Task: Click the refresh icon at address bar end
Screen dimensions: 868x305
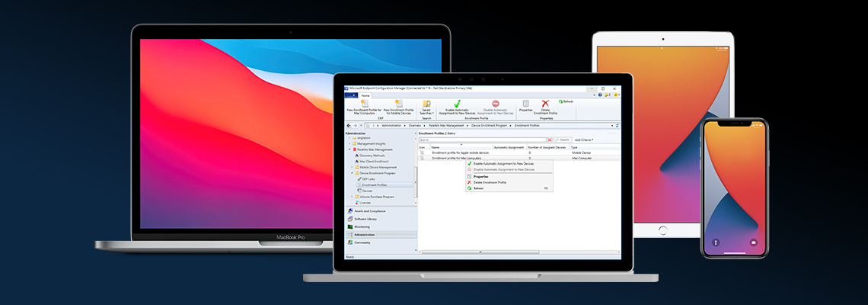Action: pyautogui.click(x=617, y=125)
